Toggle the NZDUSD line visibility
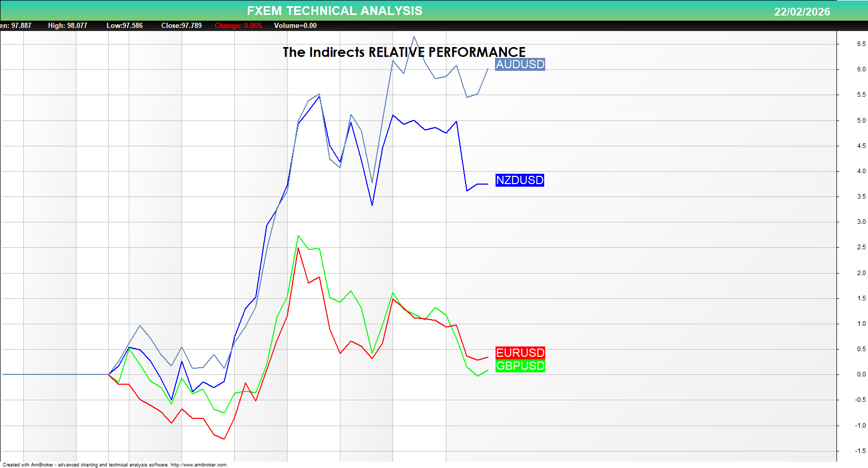Screen dimensions: 868x468 click(x=519, y=180)
